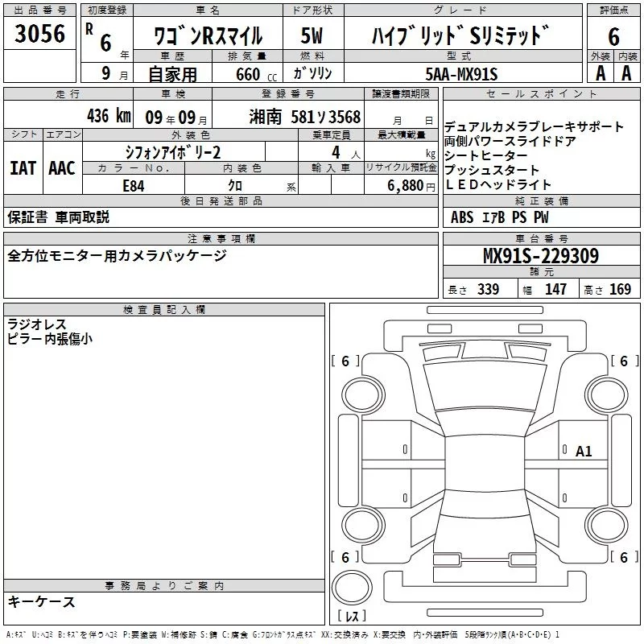
Task: Click the キーケース office notice entry
Action: tap(41, 601)
